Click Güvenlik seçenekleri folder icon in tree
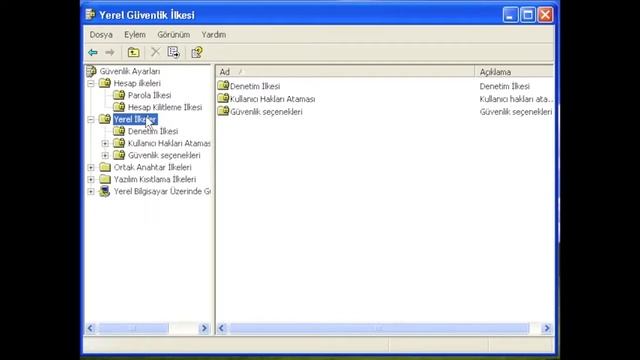Screen dimensions: 640x360 (119, 155)
